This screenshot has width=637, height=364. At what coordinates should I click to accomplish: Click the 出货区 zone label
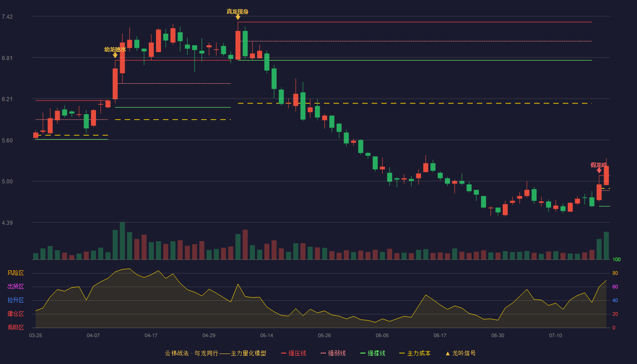coord(15,287)
